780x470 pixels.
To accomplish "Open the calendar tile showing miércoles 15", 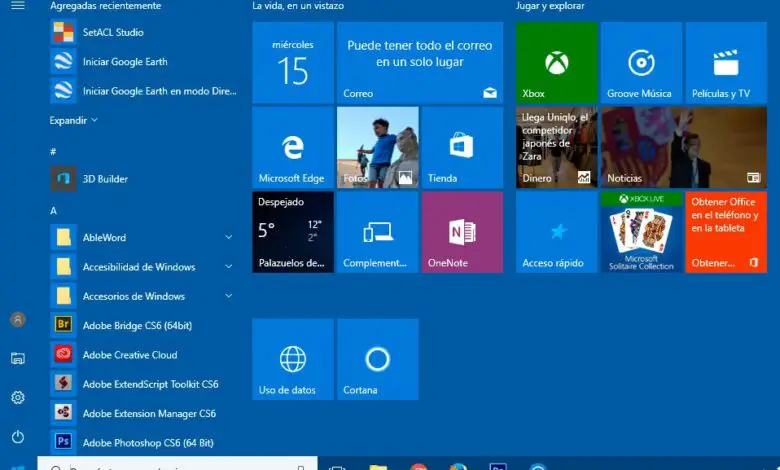I will pyautogui.click(x=293, y=63).
